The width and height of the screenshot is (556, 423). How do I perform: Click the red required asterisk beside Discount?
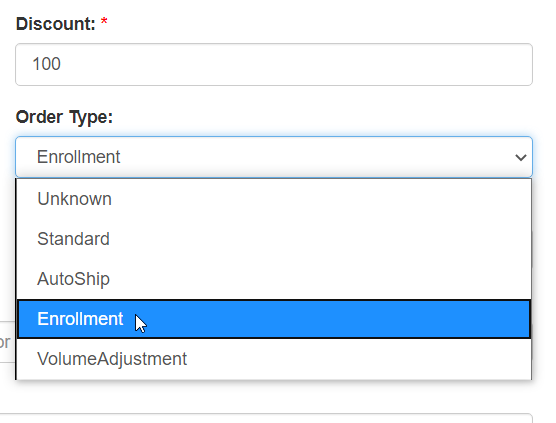click(104, 22)
